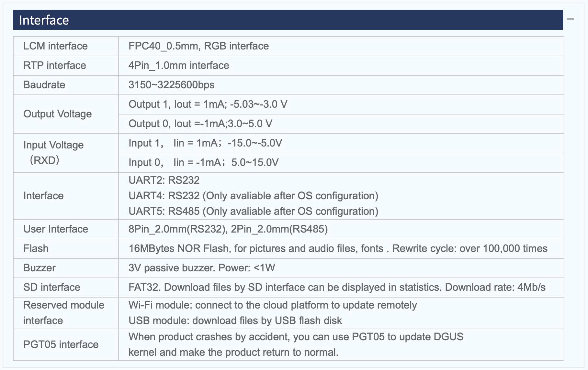Click the 4Pin_1.0mm interface value
Screen dimensions: 588x370
[179, 65]
